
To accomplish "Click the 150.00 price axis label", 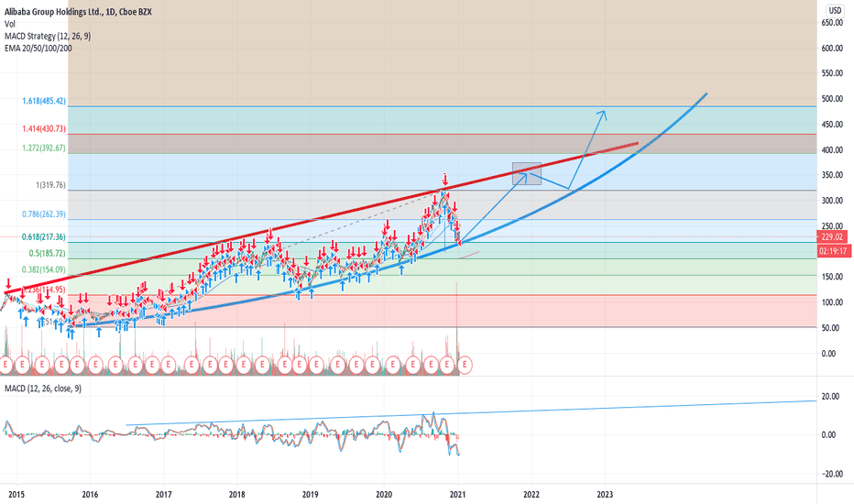I will (x=832, y=277).
